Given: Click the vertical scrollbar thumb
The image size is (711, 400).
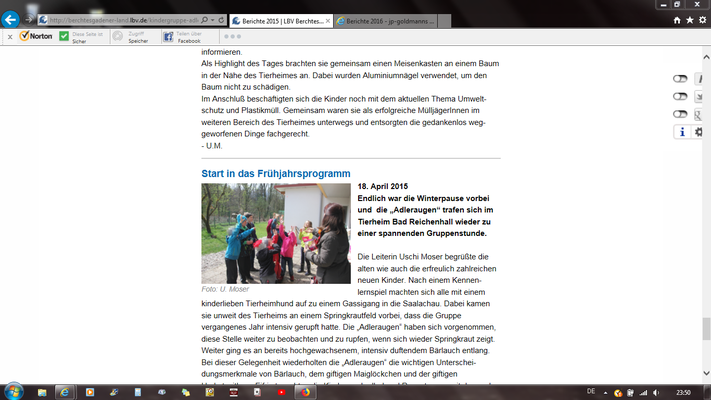Looking at the screenshot, I should pos(706,329).
